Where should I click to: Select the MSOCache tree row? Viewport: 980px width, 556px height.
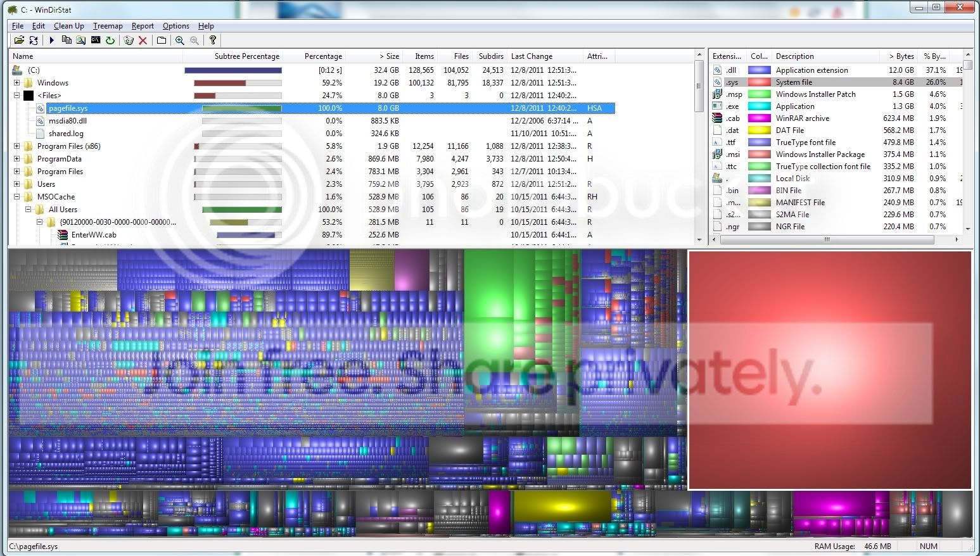tap(313, 197)
